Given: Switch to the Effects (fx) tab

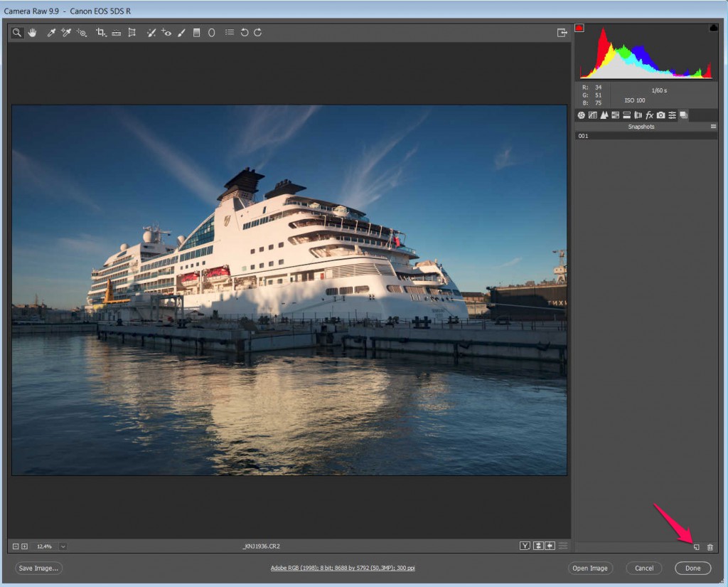Looking at the screenshot, I should [x=649, y=115].
